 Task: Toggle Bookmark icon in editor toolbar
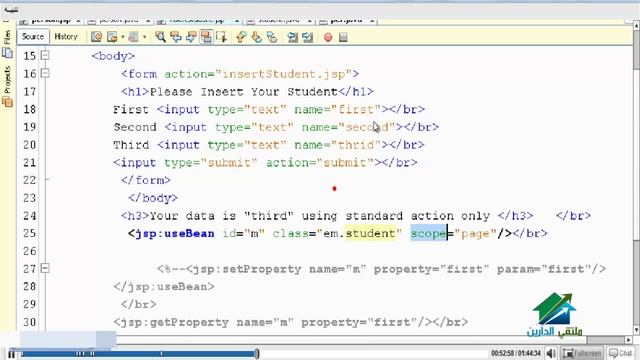tap(272, 37)
